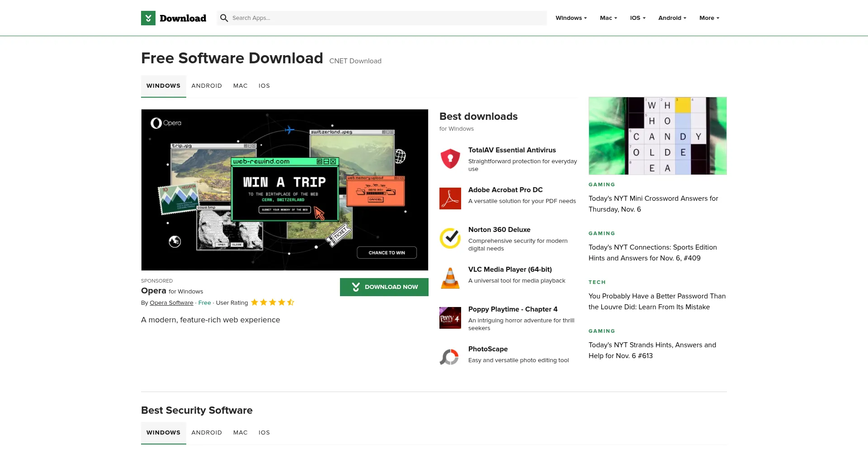Screen dimensions: 868x449
Task: Click the Best Security Software heading
Action: (197, 411)
